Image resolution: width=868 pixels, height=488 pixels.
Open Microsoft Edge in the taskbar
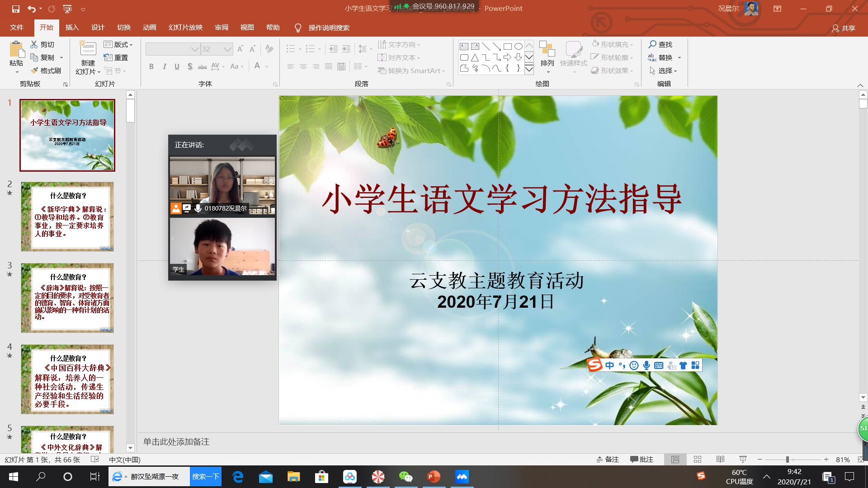238,476
